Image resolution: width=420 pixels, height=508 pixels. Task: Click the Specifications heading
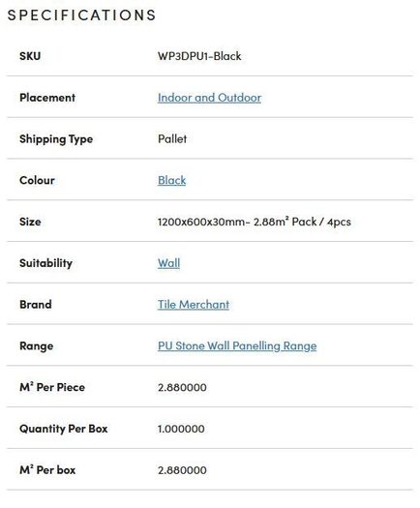click(81, 15)
